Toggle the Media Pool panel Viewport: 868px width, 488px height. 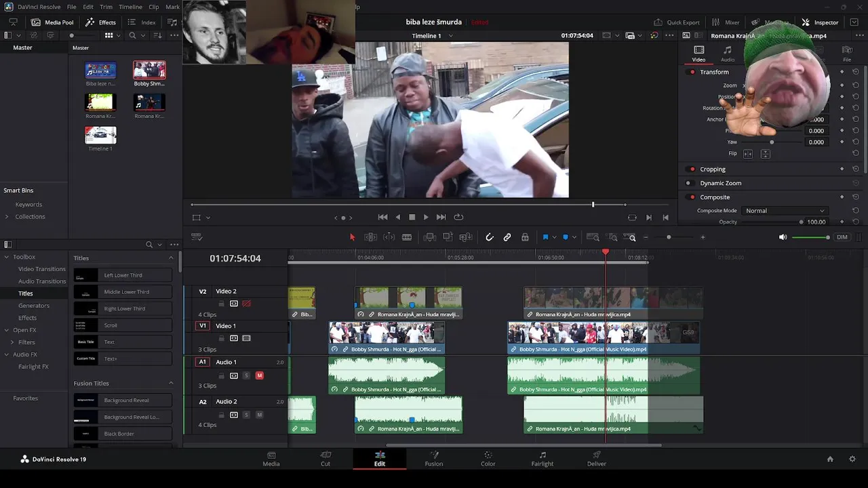(52, 22)
